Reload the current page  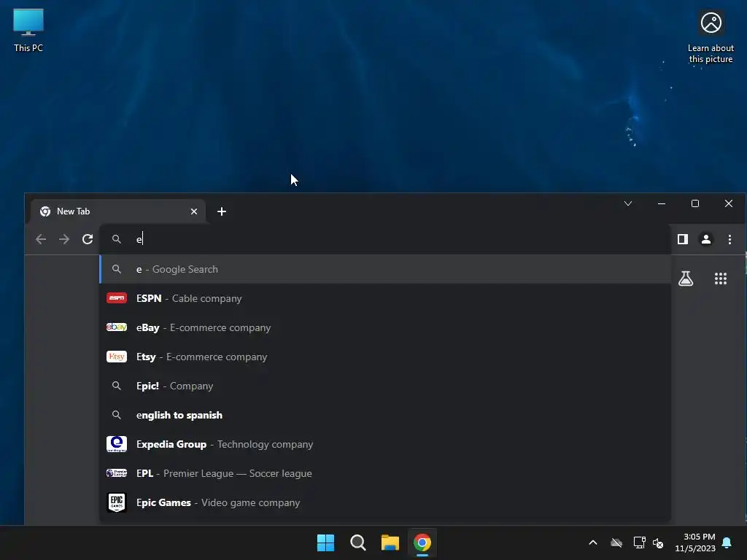[x=88, y=239]
